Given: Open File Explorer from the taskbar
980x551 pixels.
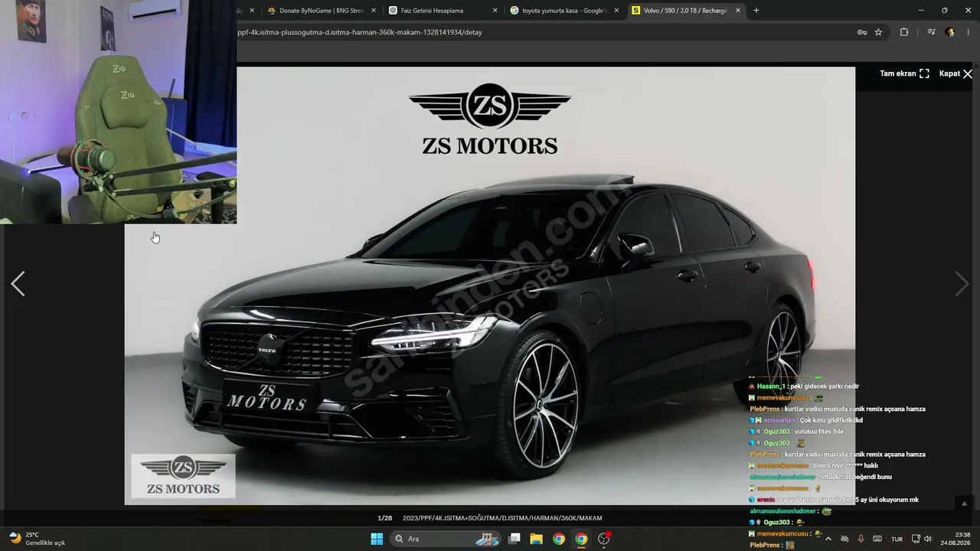Looking at the screenshot, I should click(x=537, y=539).
